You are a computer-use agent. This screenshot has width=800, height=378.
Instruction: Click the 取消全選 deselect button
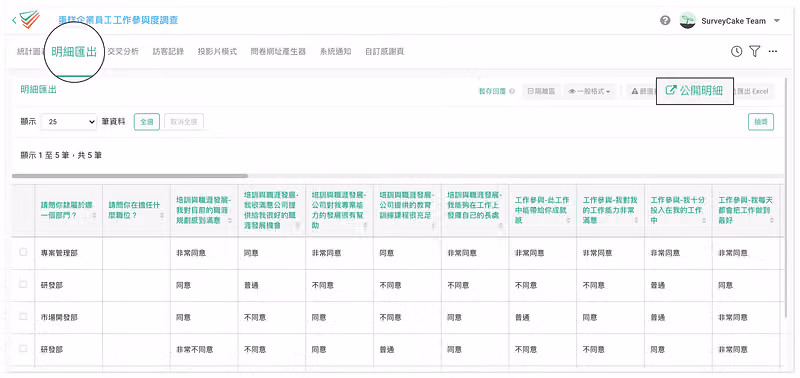click(184, 122)
